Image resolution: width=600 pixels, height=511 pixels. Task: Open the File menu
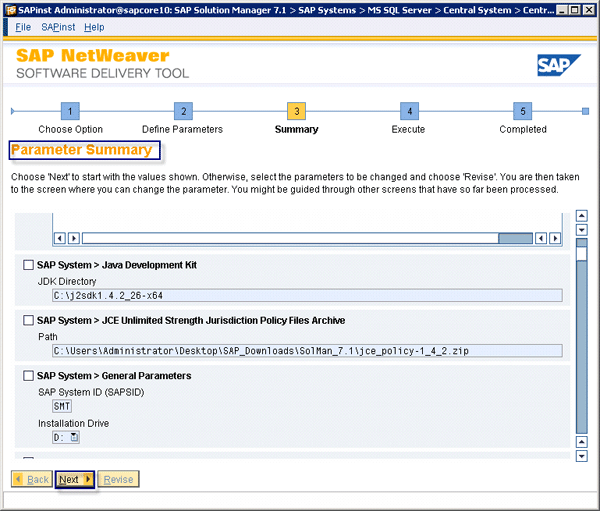23,27
